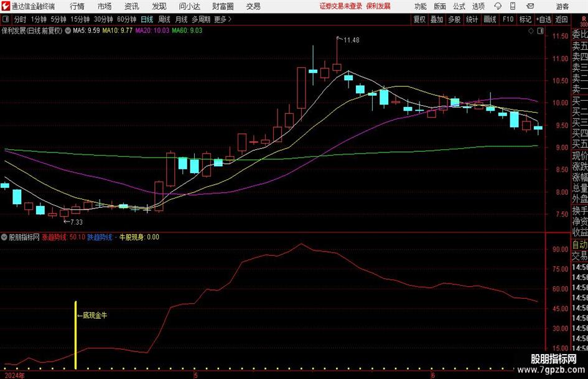This screenshot has height=379, width=588.
Task: Add stock with +自选 button
Action: tap(544, 19)
